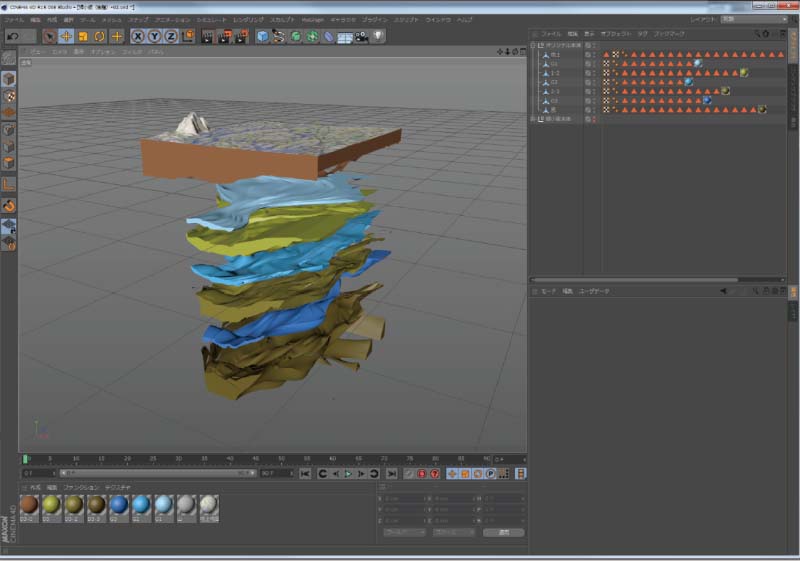The image size is (800, 561).
Task: Select the white marble material sphere
Action: (x=209, y=505)
